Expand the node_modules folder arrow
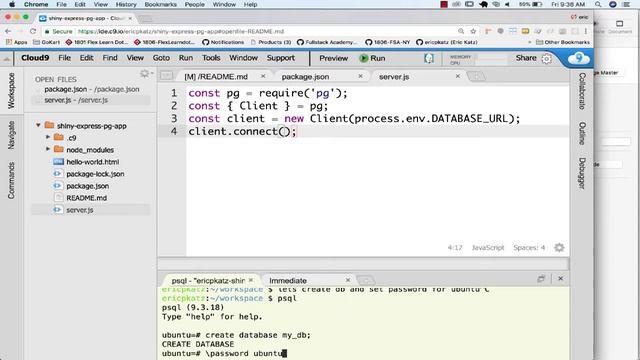This screenshot has height=360, width=640. pos(48,149)
